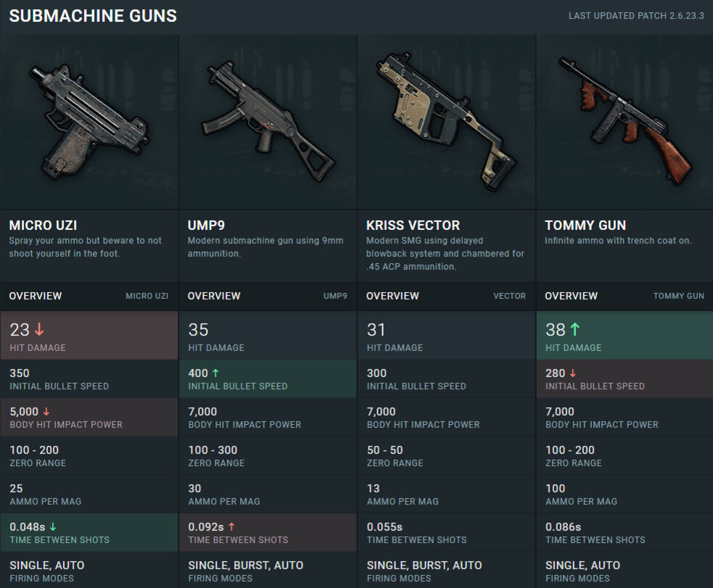Click the SUBMACHINE GUNS heading
This screenshot has height=588, width=713.
click(x=93, y=16)
